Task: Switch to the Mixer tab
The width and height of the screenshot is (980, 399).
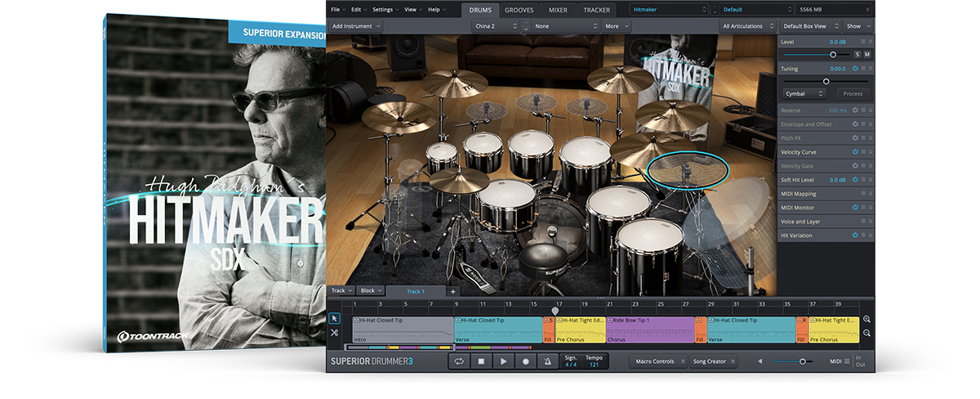Action: tap(558, 10)
